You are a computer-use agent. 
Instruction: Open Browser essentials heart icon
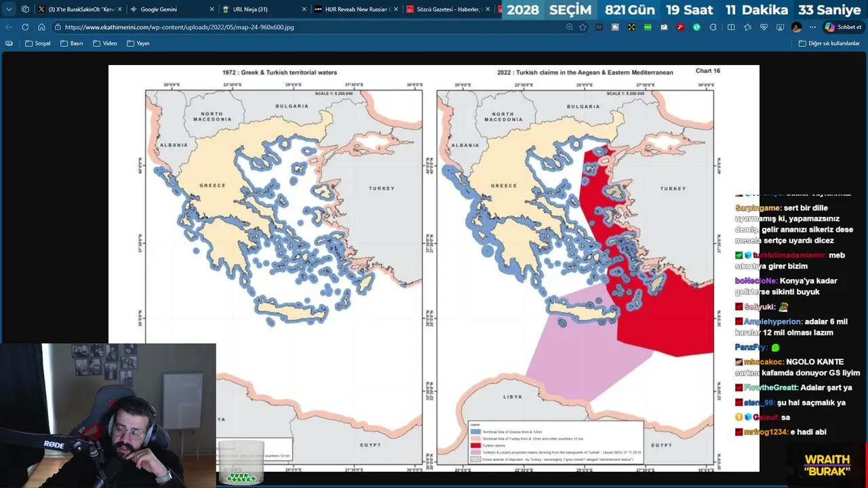(x=764, y=27)
